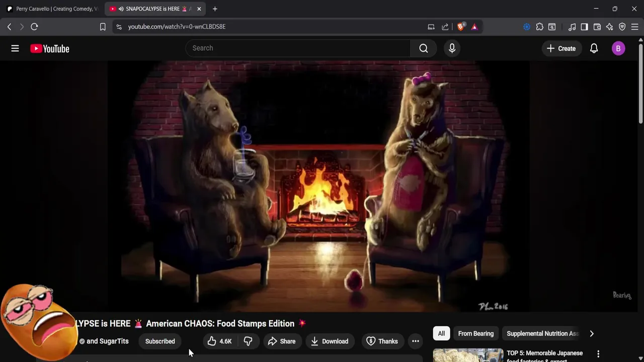Image resolution: width=644 pixels, height=362 pixels.
Task: Select the From Bearing filter chip
Action: click(476, 333)
